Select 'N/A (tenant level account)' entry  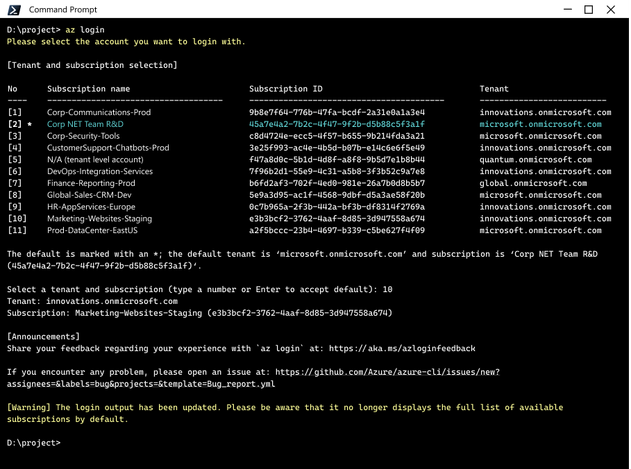[95, 159]
